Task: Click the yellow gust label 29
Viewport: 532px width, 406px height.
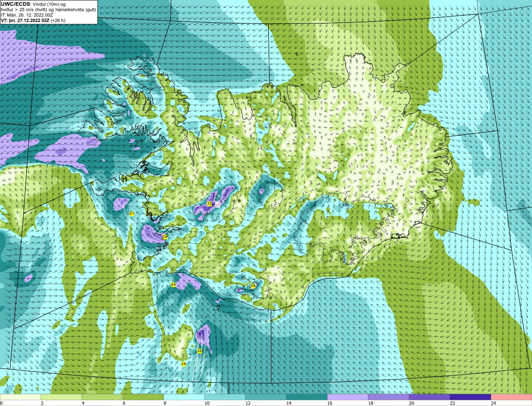Action: tap(165, 237)
